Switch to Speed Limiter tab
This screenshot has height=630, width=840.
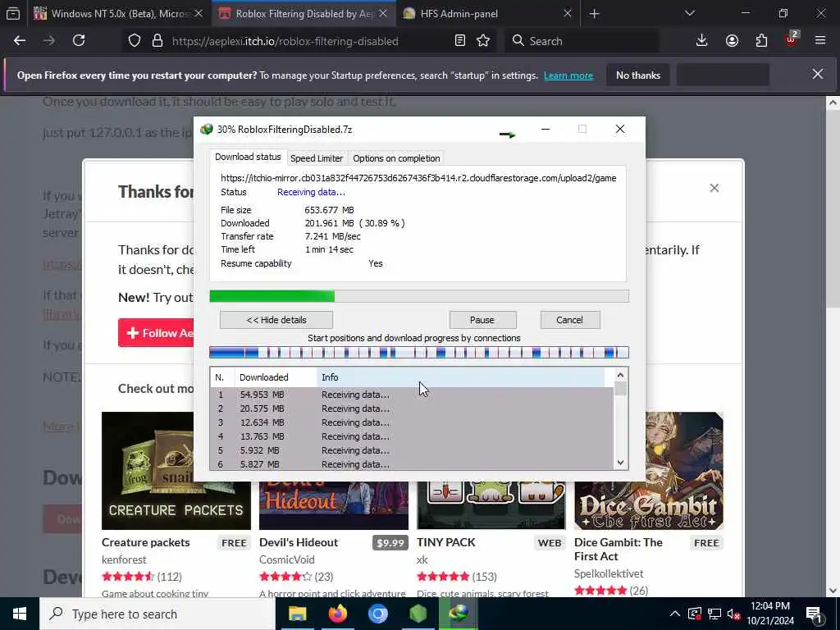tap(317, 158)
